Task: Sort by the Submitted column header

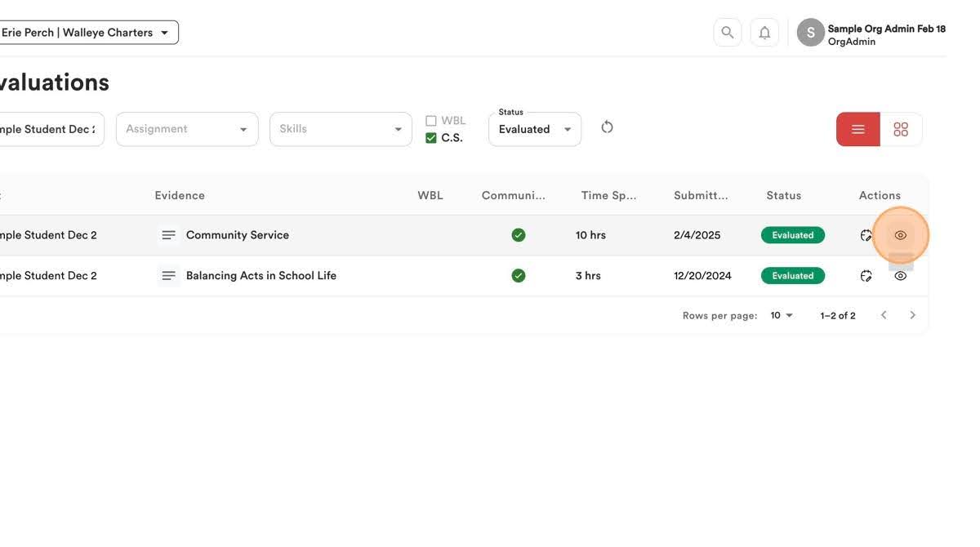Action: [x=701, y=196]
